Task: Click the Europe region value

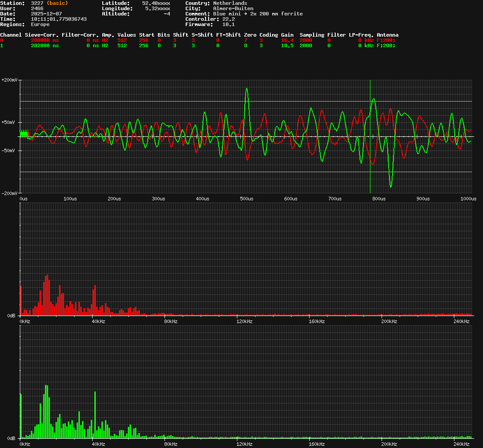Action: (40, 24)
